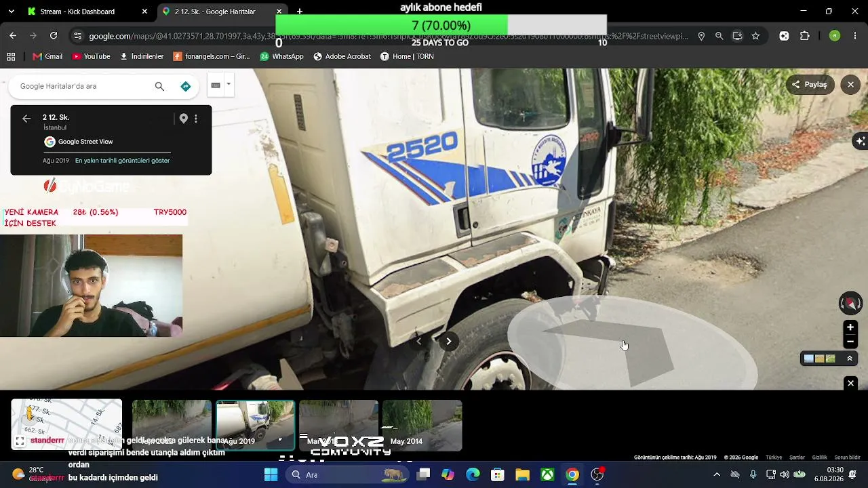The height and width of the screenshot is (488, 868).
Task: Click the location pin icon in the address bar
Action: (701, 36)
